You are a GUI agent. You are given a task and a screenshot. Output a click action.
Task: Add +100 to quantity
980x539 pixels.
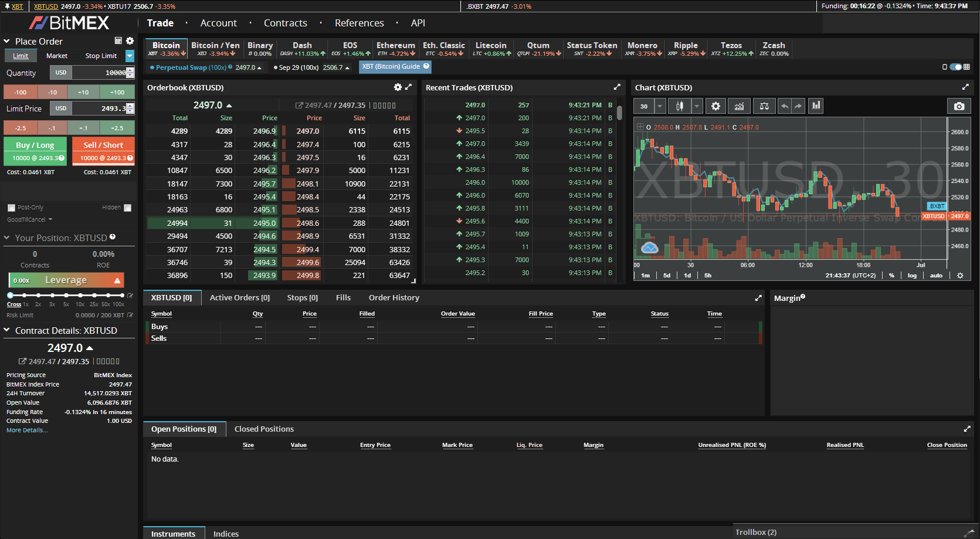point(117,92)
